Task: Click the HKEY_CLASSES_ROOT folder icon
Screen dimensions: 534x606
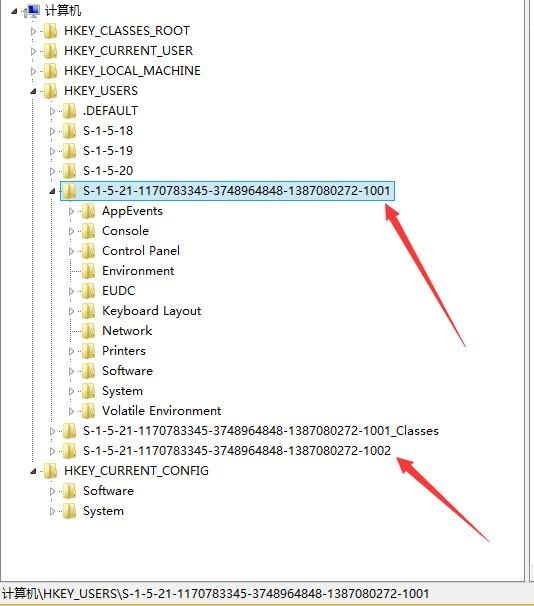Action: (51, 31)
